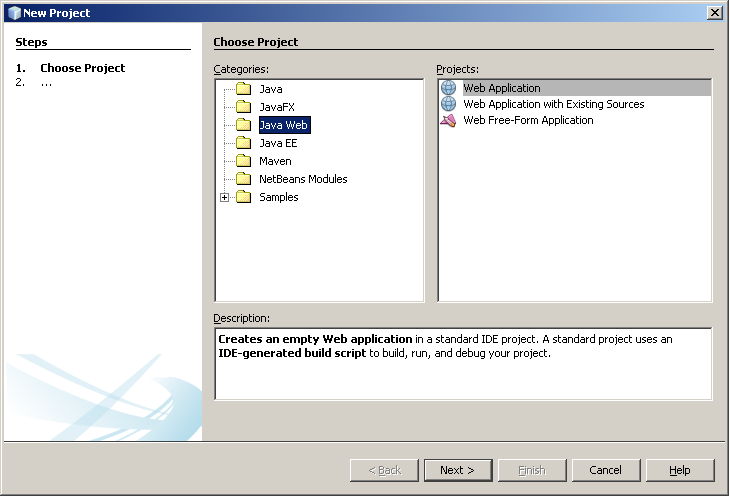Select the Samples category label
The width and height of the screenshot is (730, 496).
(278, 197)
